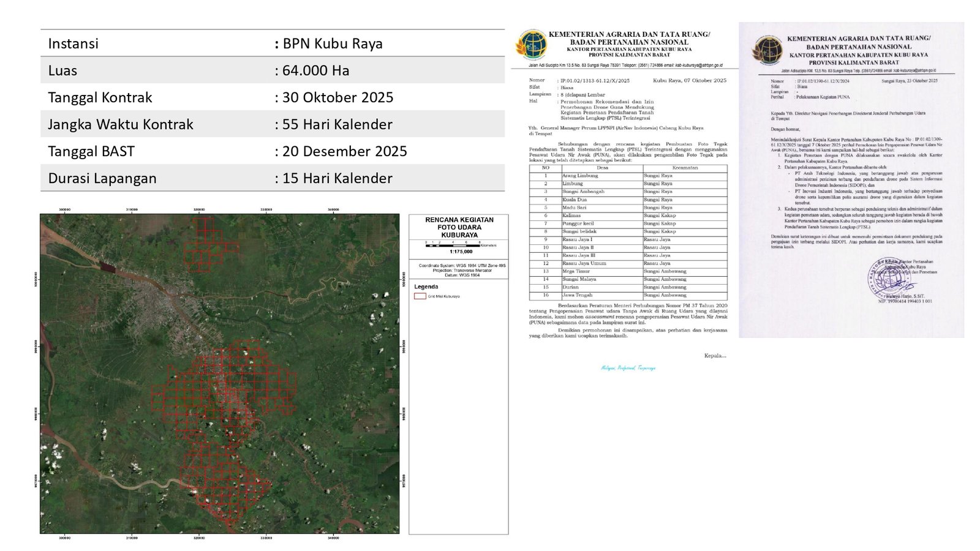Click the 'Jangka Waktu Kontrak' row label
This screenshot has height=551, width=980.
pyautogui.click(x=121, y=124)
